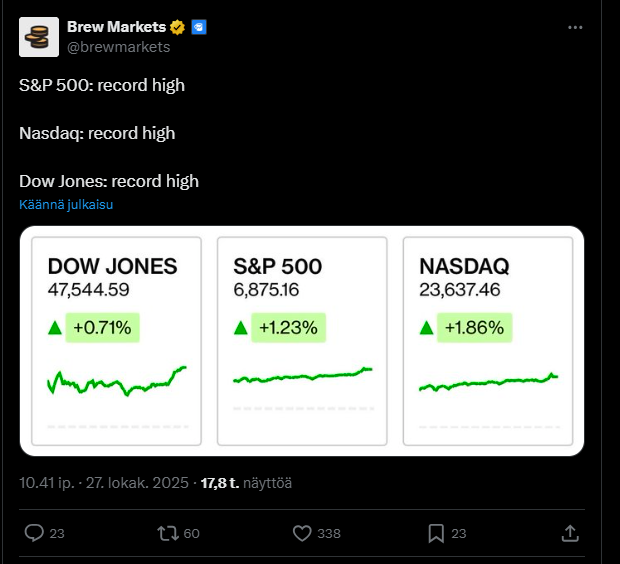
Task: Click the +1.86% NASDAQ change badge
Action: (476, 327)
